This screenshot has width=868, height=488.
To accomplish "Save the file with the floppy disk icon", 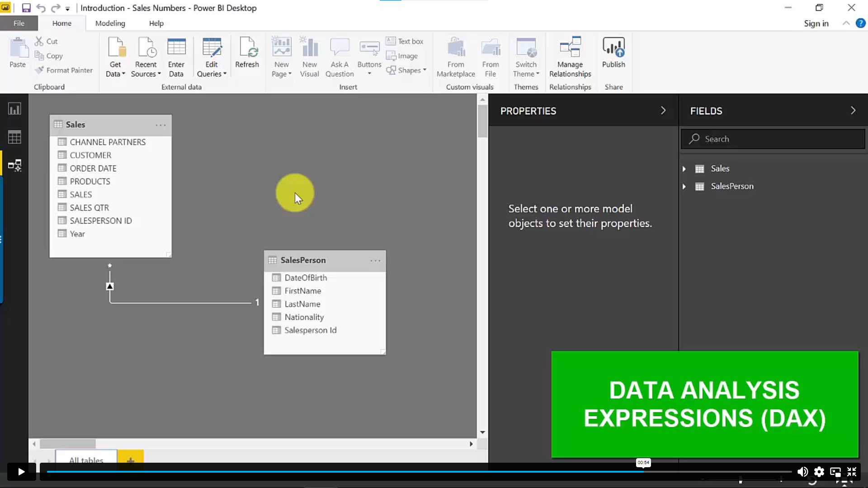I will pyautogui.click(x=26, y=8).
